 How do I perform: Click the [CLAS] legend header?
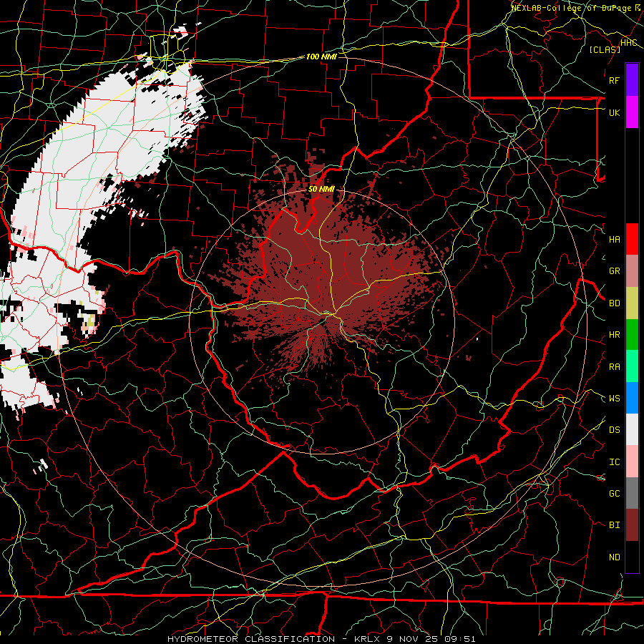pyautogui.click(x=605, y=49)
